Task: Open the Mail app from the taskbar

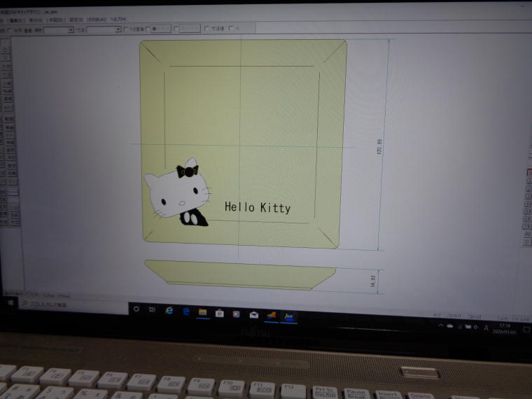Action: click(x=254, y=315)
